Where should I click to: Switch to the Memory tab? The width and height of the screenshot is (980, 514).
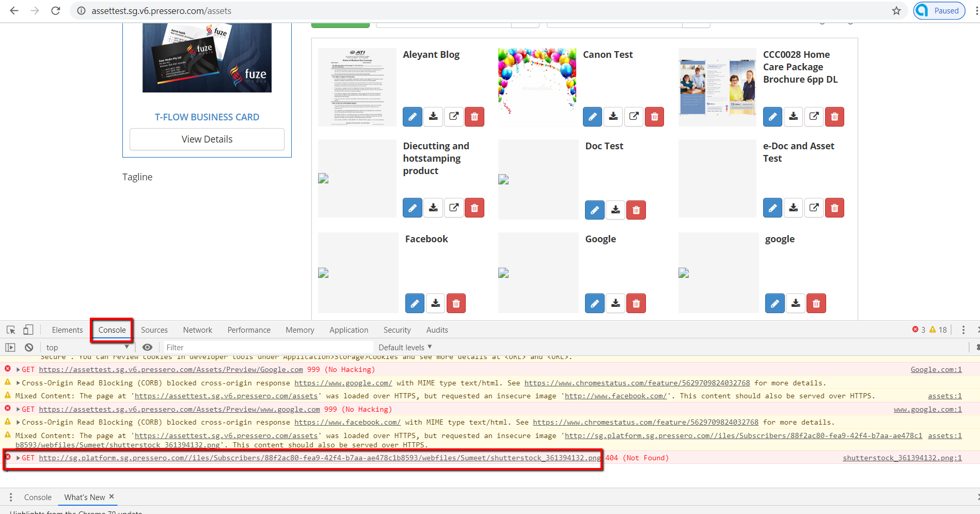[x=300, y=330]
